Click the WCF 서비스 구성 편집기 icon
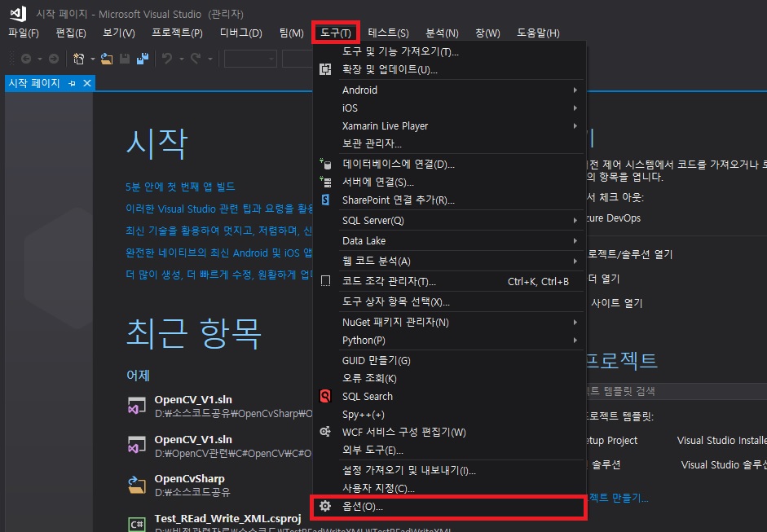Screen dimensions: 767x532 pyautogui.click(x=325, y=432)
